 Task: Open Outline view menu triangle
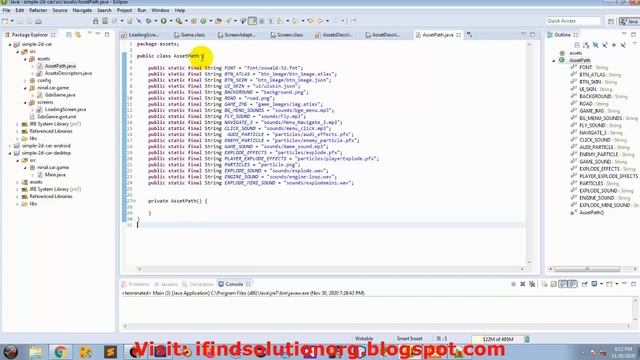(634, 43)
